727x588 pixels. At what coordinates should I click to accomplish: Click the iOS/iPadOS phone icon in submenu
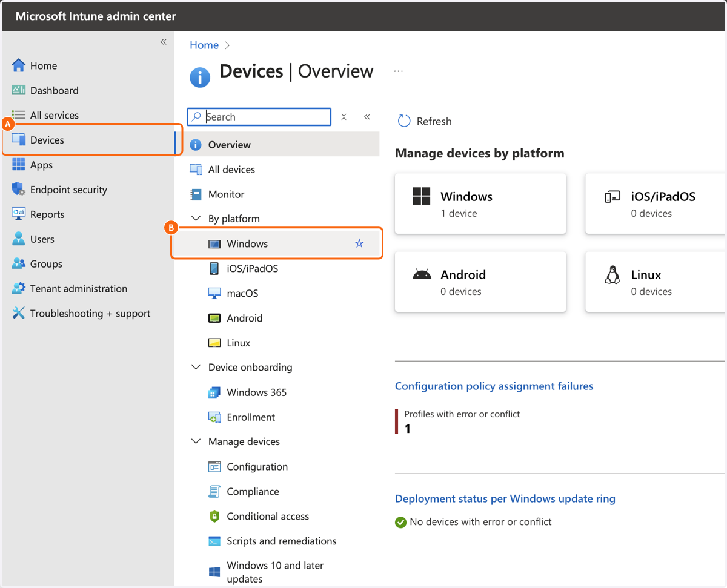(x=214, y=268)
